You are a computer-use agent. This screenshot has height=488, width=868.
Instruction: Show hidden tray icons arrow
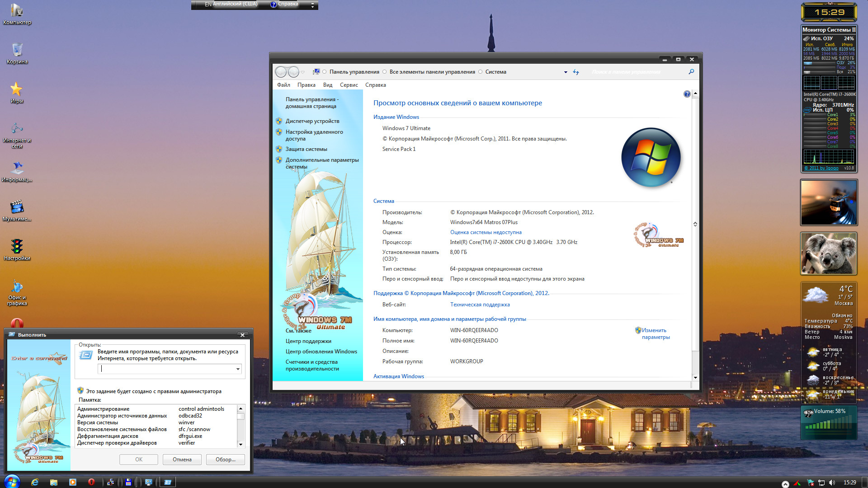point(785,483)
